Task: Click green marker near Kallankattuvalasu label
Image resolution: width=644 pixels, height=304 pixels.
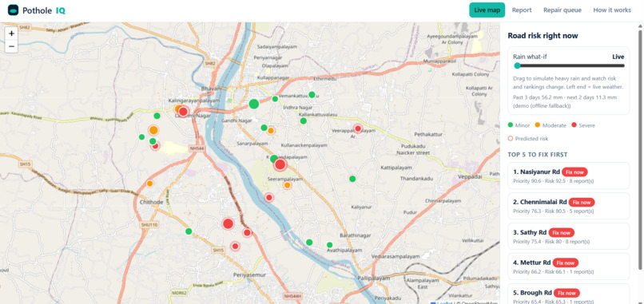Action: pos(303,120)
